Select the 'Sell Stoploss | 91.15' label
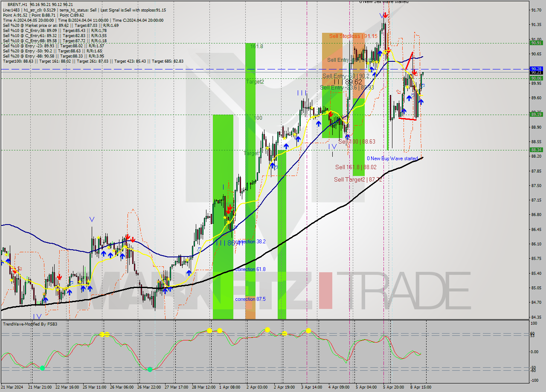Screen dimensions: 546x392 (353, 36)
